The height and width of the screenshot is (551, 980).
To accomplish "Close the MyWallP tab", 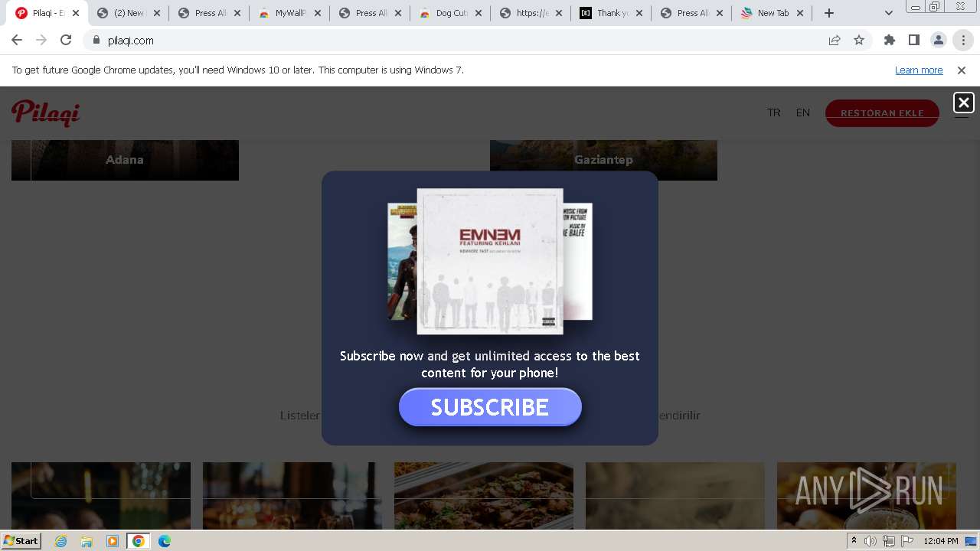I will tap(318, 13).
